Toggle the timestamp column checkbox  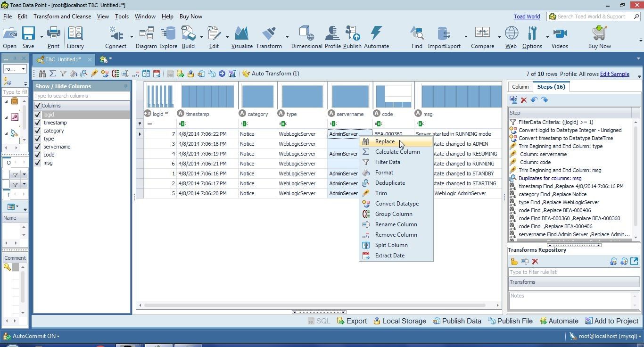coord(38,123)
